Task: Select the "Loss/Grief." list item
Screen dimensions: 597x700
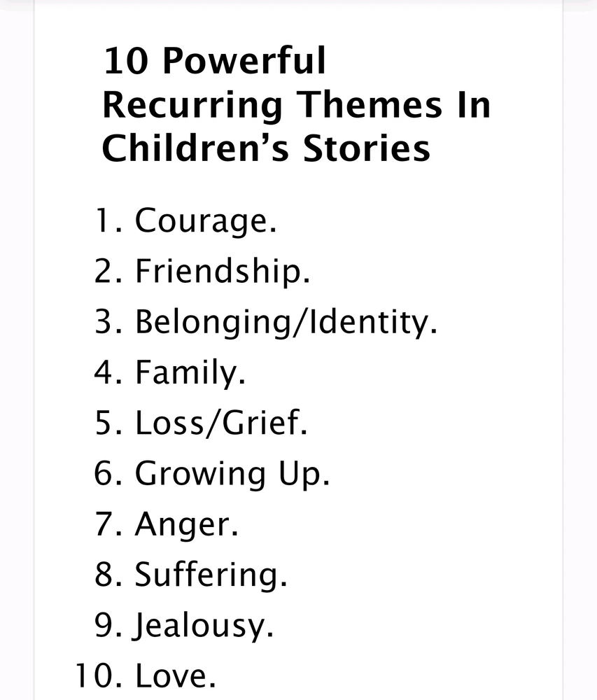Action: 220,423
